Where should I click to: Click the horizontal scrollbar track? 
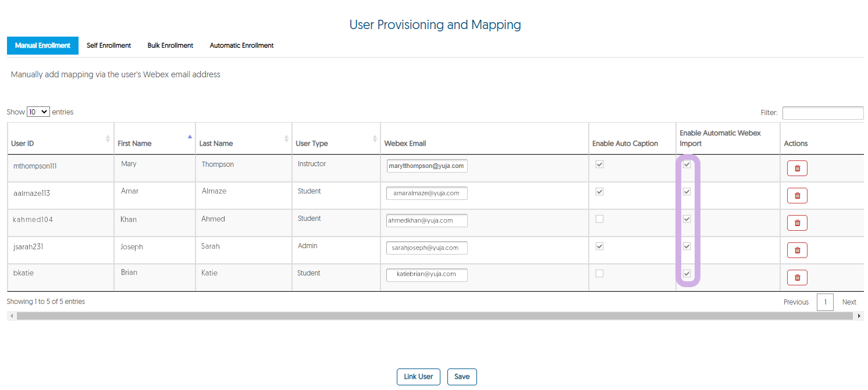pyautogui.click(x=435, y=316)
